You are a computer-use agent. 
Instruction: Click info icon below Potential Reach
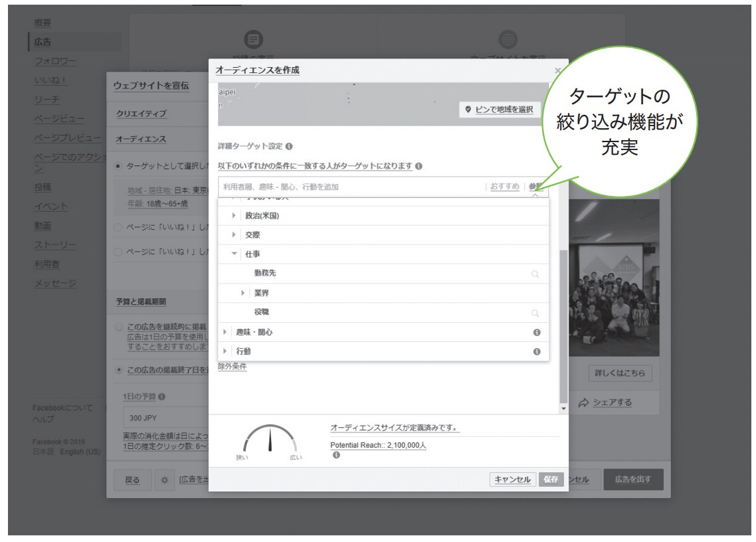(336, 456)
